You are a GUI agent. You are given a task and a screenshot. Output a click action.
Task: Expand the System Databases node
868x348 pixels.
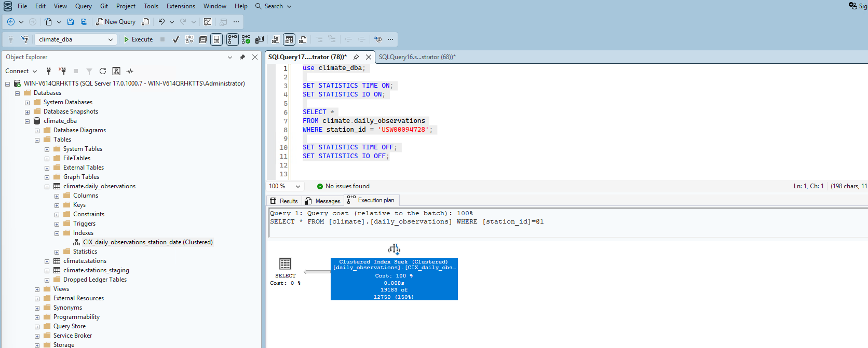[x=27, y=102]
